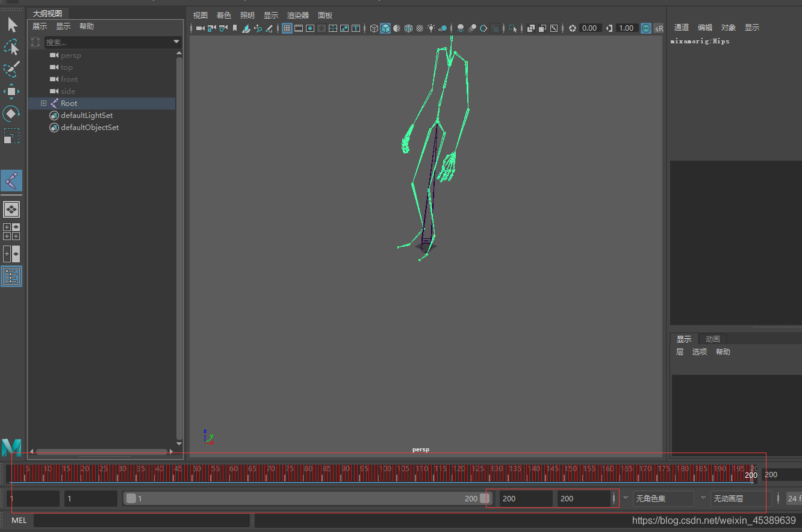Toggle multisample anti-aliasing icon
This screenshot has height=532, width=802.
point(483,28)
